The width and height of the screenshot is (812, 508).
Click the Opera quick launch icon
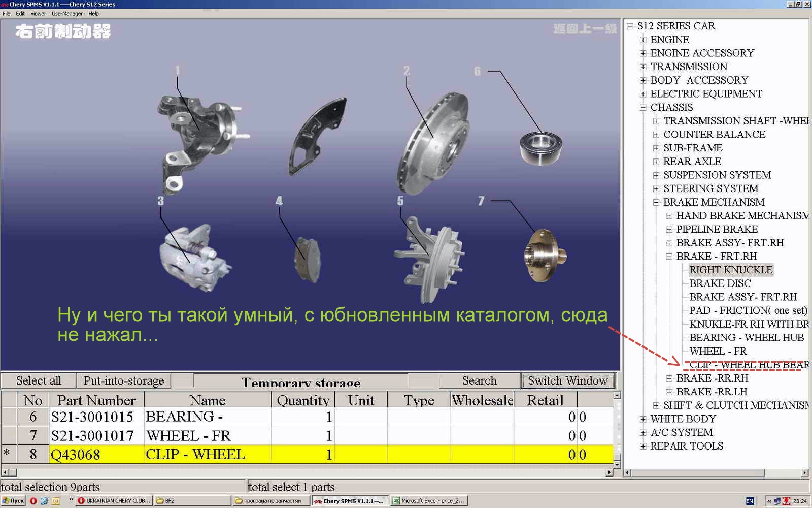pos(33,501)
